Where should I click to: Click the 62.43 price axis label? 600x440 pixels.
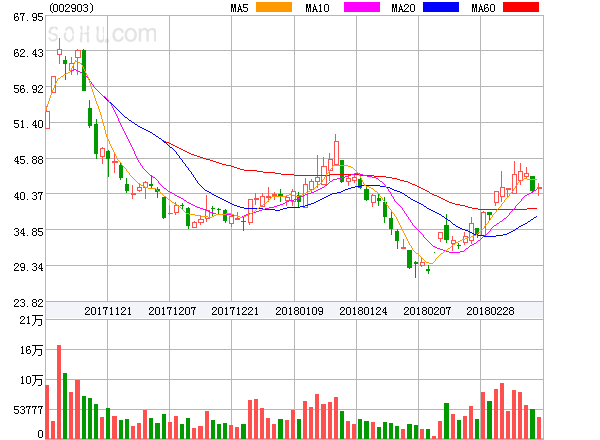point(28,53)
